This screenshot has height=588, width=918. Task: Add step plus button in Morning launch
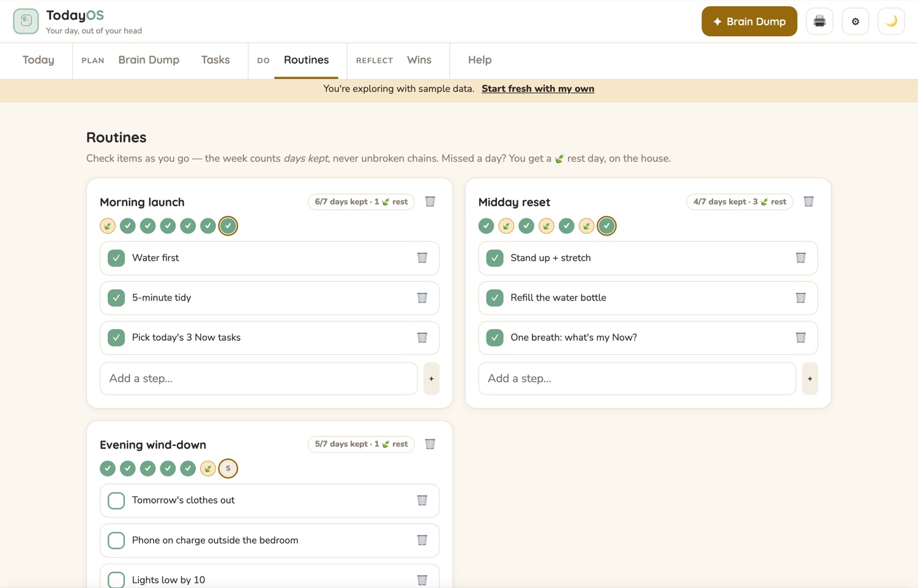pyautogui.click(x=431, y=379)
